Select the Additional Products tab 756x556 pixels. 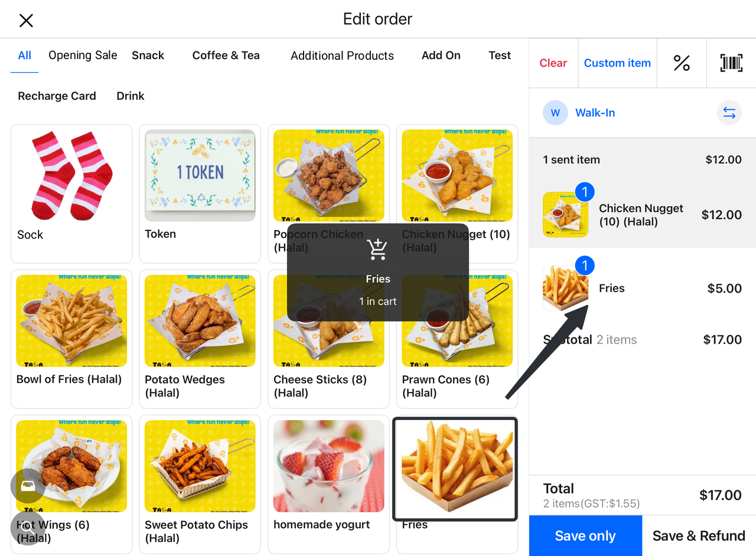pos(342,56)
